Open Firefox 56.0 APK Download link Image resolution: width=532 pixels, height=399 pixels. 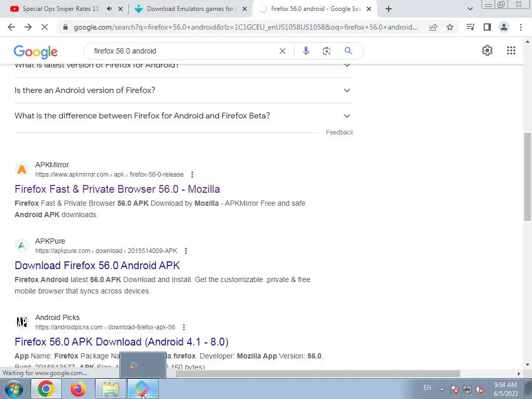click(x=122, y=342)
